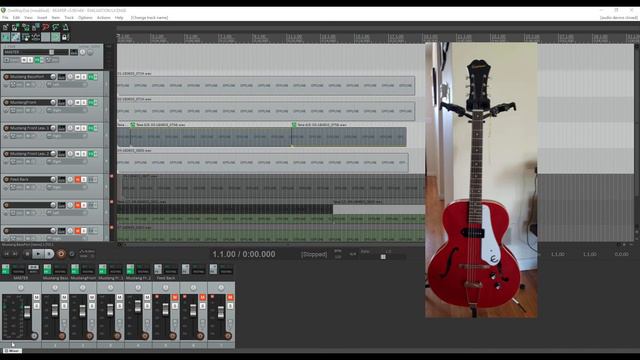Open input dropdown on Mustang BassPort track
The image size is (640, 360).
point(67,85)
